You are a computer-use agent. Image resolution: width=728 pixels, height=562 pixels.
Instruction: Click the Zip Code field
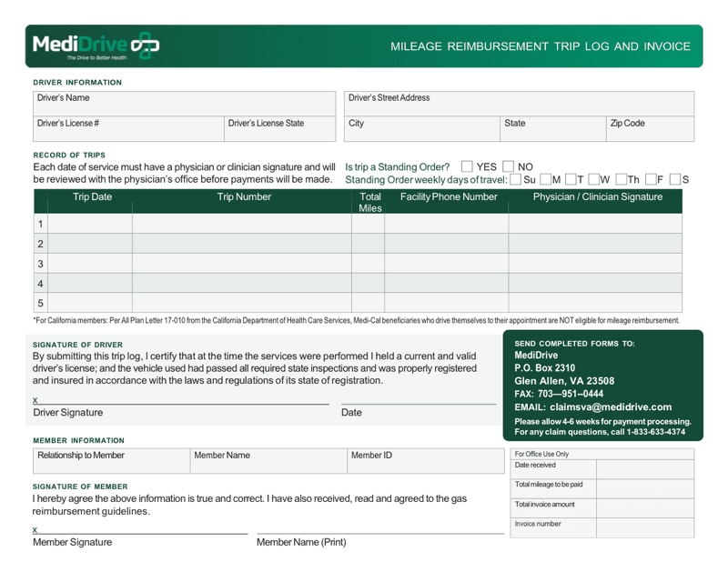649,128
